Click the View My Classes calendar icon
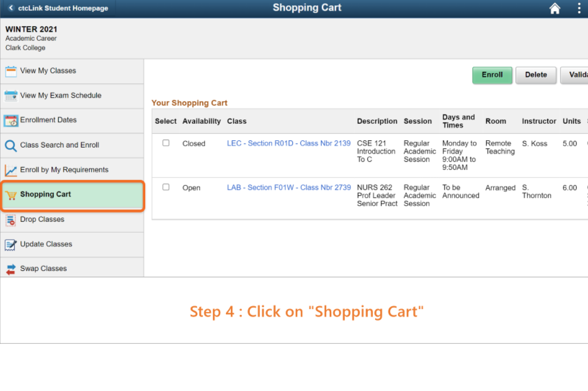588x391 pixels. coord(11,71)
